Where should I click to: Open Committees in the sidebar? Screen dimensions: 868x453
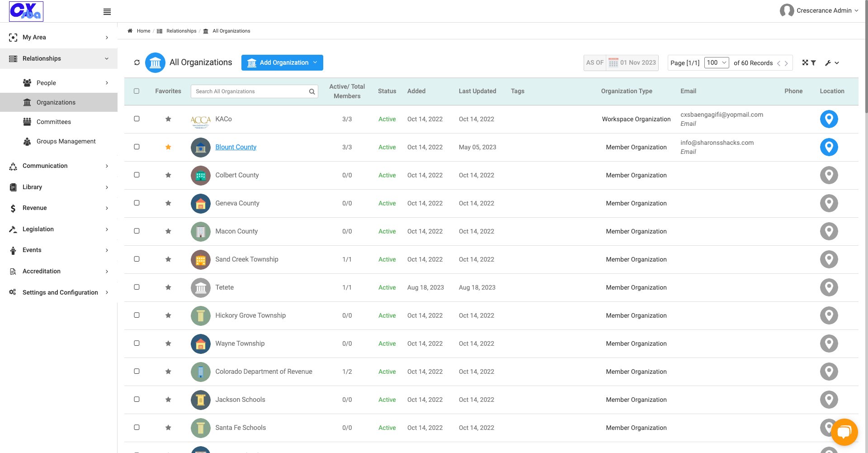[x=54, y=122]
